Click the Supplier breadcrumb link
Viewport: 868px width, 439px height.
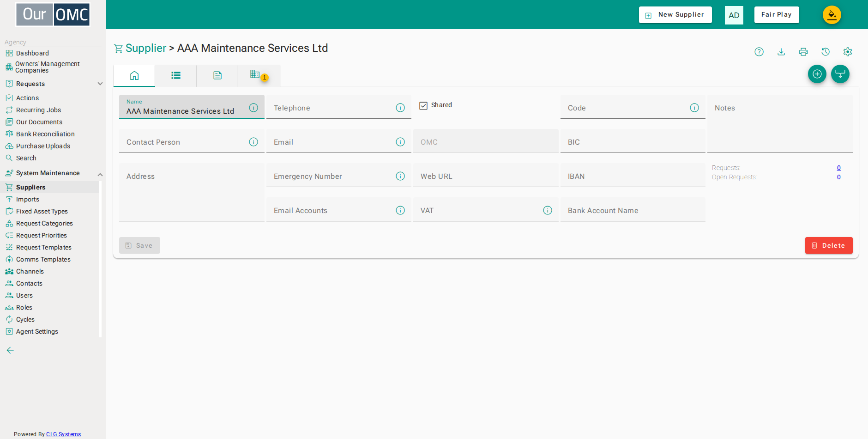point(145,48)
